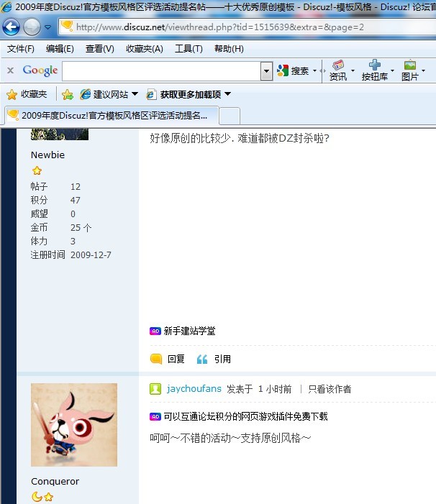This screenshot has height=504, width=436.
Task: Click the site favicon in address bar
Action: pyautogui.click(x=67, y=27)
